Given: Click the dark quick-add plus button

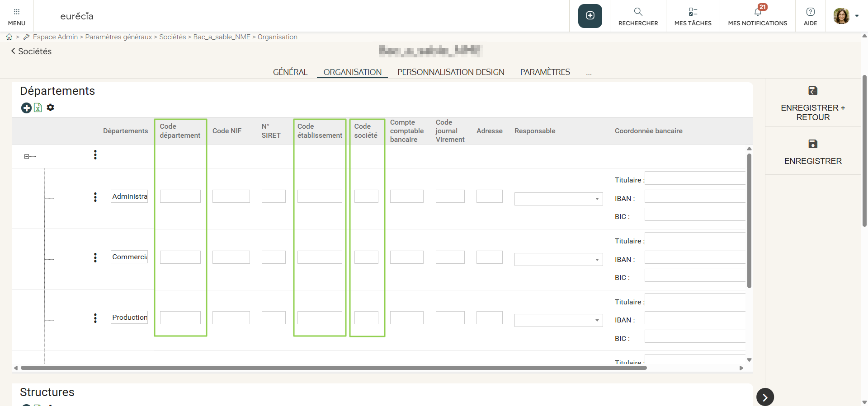Looking at the screenshot, I should pos(590,16).
